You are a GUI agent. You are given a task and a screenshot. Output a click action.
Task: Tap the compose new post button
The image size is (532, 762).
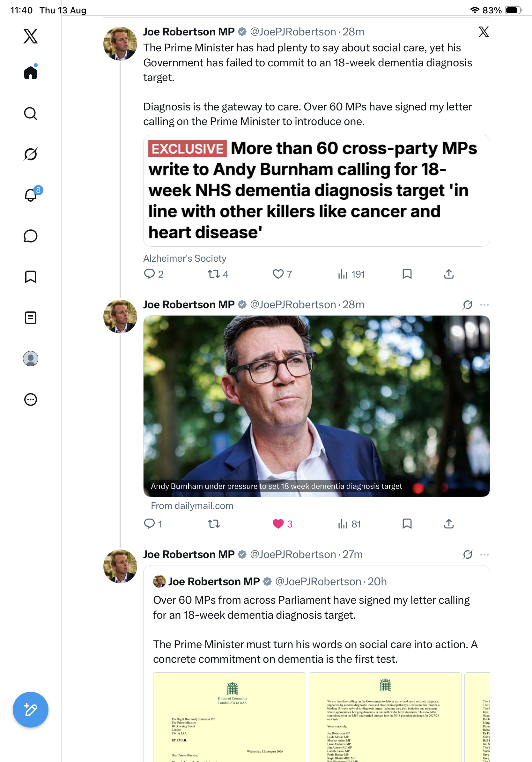[x=31, y=710]
